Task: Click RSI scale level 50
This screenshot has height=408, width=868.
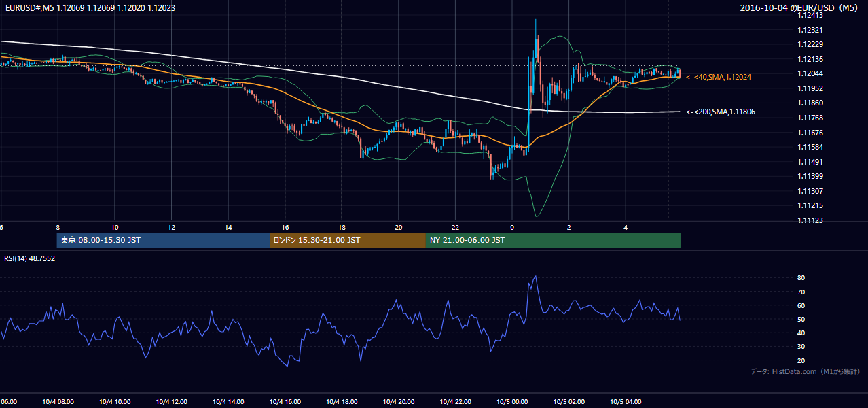Action: tap(801, 319)
